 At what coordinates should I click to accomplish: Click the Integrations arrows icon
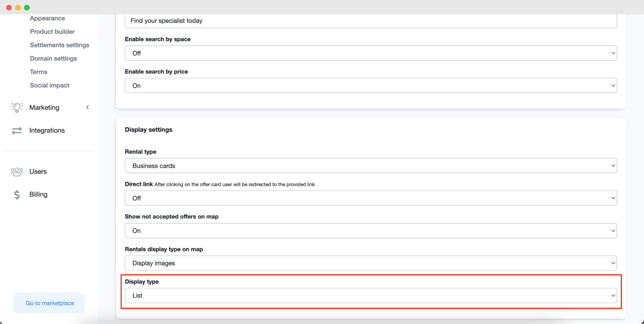point(17,130)
